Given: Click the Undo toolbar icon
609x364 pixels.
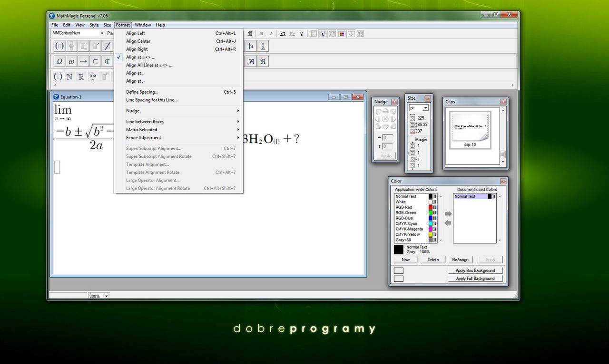Looking at the screenshot, I should pos(283,34).
